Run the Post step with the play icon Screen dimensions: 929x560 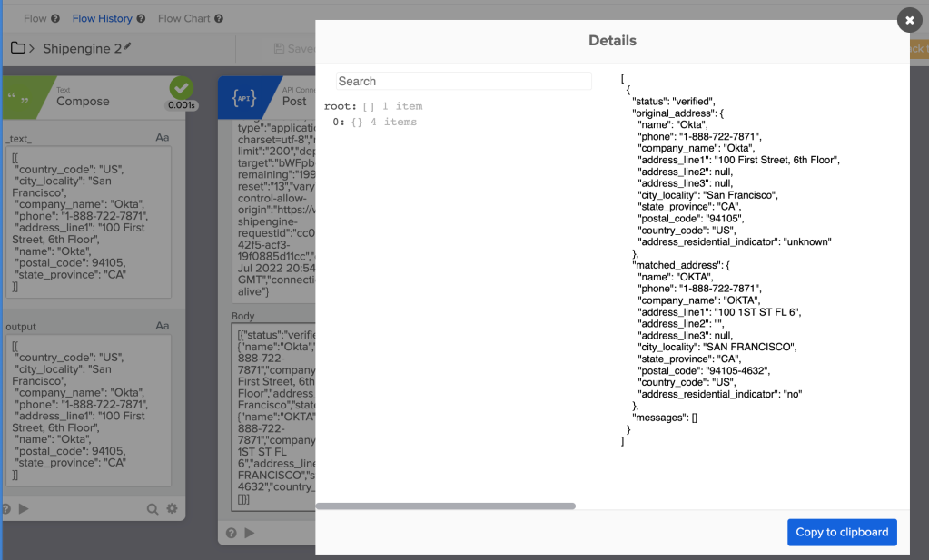click(x=249, y=533)
